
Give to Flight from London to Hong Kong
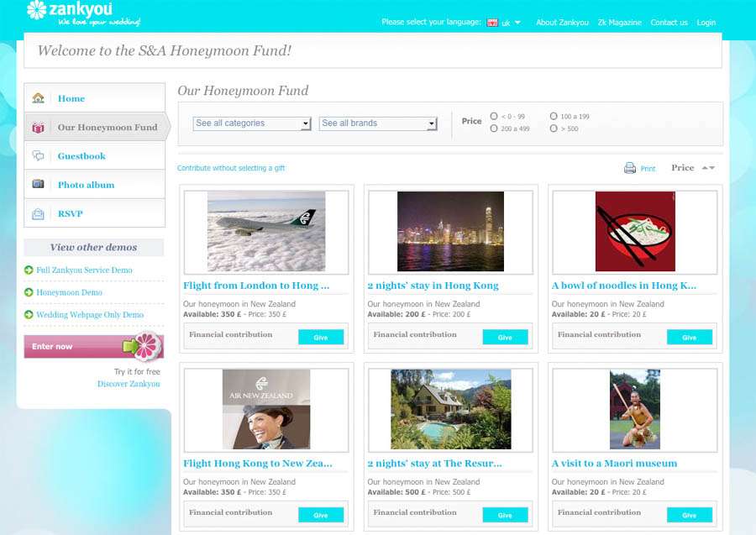pyautogui.click(x=321, y=337)
